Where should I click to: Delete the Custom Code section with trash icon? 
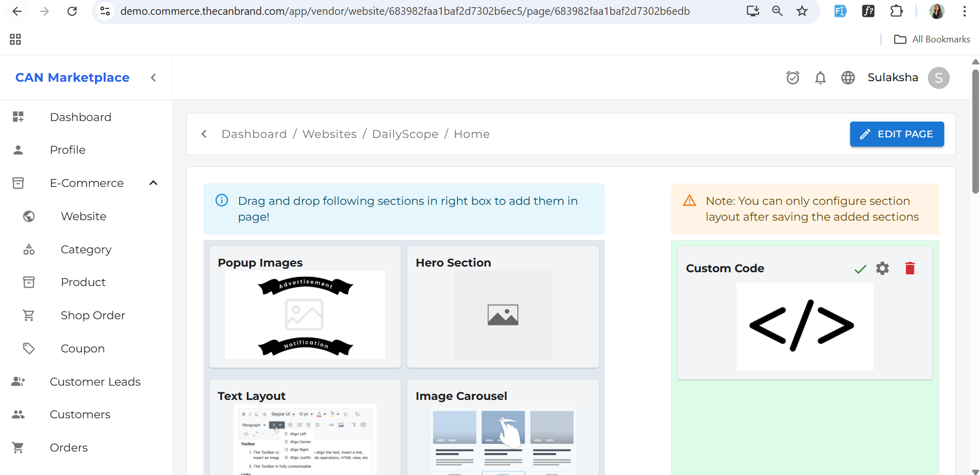click(x=909, y=268)
